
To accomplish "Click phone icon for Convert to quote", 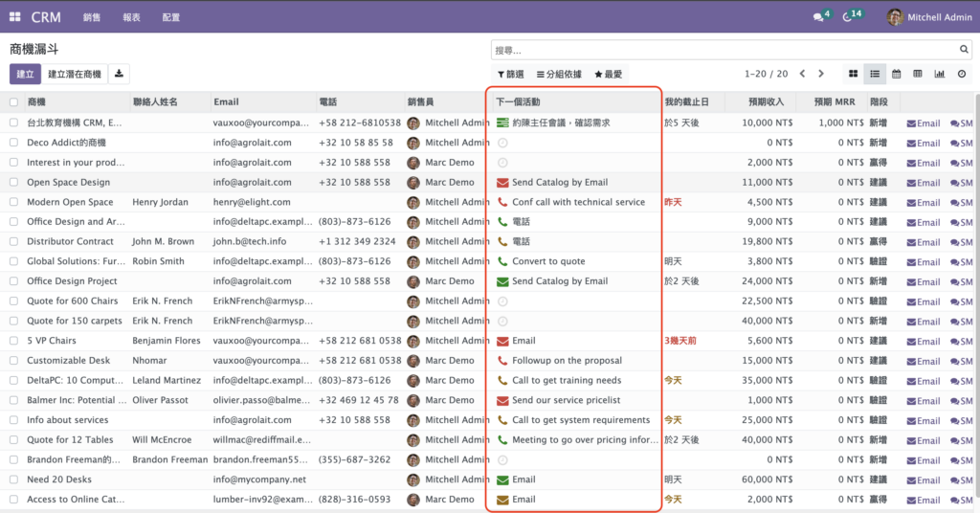I will (x=502, y=262).
